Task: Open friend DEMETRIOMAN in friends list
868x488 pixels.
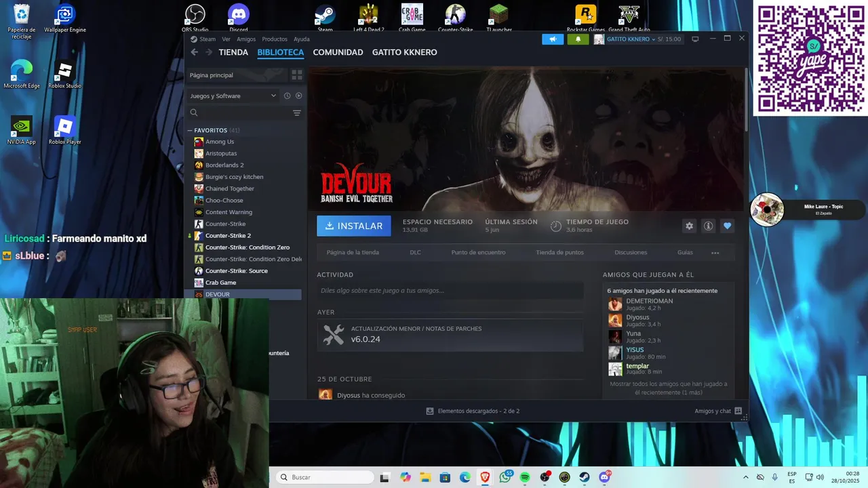Action: [649, 301]
